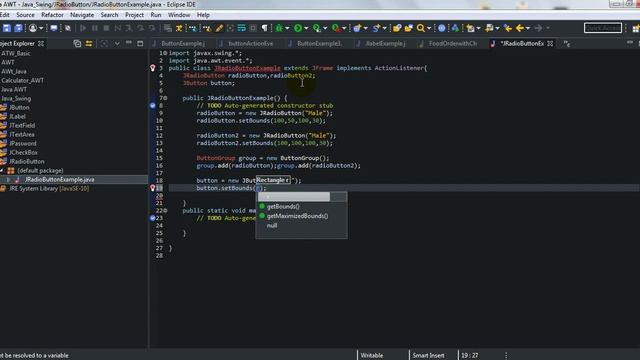Click the New Java Package icon
This screenshot has height=360, width=640.
tap(357, 28)
